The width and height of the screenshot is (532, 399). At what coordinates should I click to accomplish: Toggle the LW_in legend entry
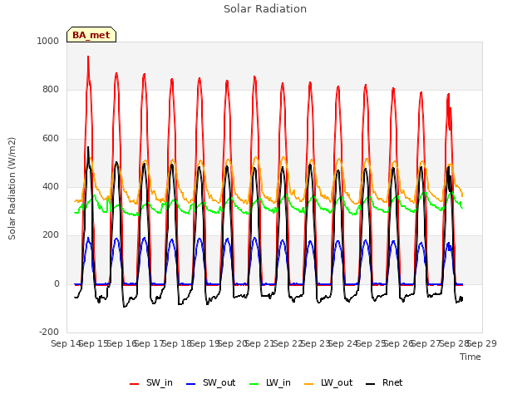tap(269, 383)
